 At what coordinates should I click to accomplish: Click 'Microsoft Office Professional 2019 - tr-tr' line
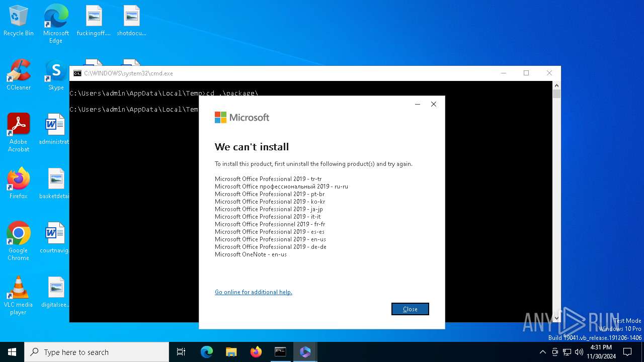click(268, 179)
